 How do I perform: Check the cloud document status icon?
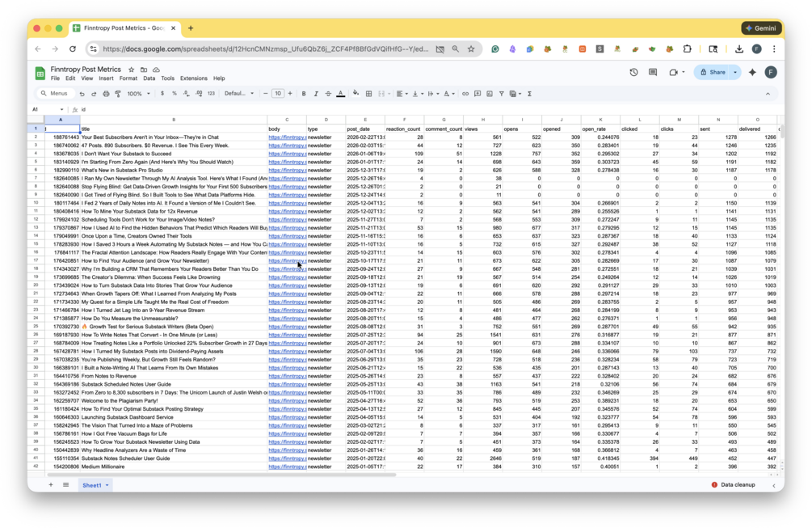[x=156, y=70]
